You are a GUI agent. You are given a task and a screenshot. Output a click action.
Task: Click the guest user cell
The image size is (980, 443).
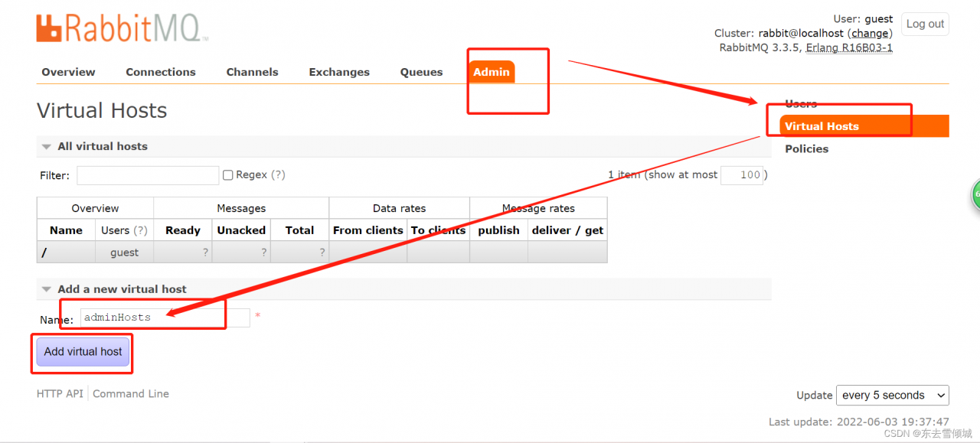(125, 252)
